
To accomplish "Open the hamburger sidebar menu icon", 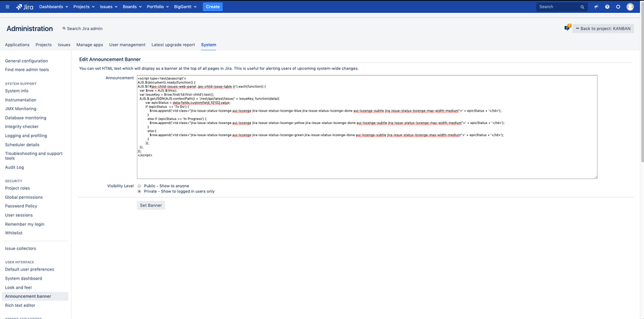I will (7, 6).
